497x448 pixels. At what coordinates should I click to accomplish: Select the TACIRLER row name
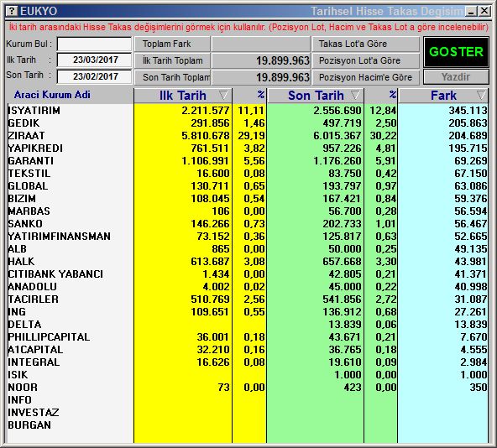(34, 300)
